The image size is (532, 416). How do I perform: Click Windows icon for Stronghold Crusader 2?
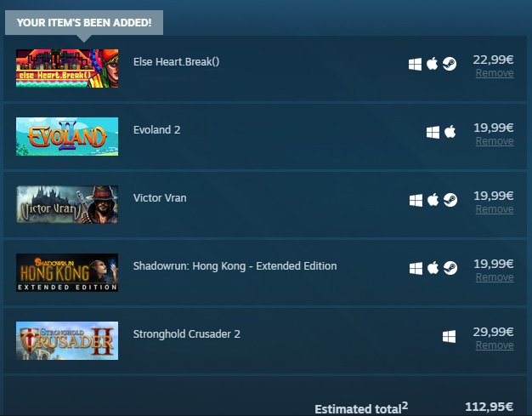(x=450, y=337)
